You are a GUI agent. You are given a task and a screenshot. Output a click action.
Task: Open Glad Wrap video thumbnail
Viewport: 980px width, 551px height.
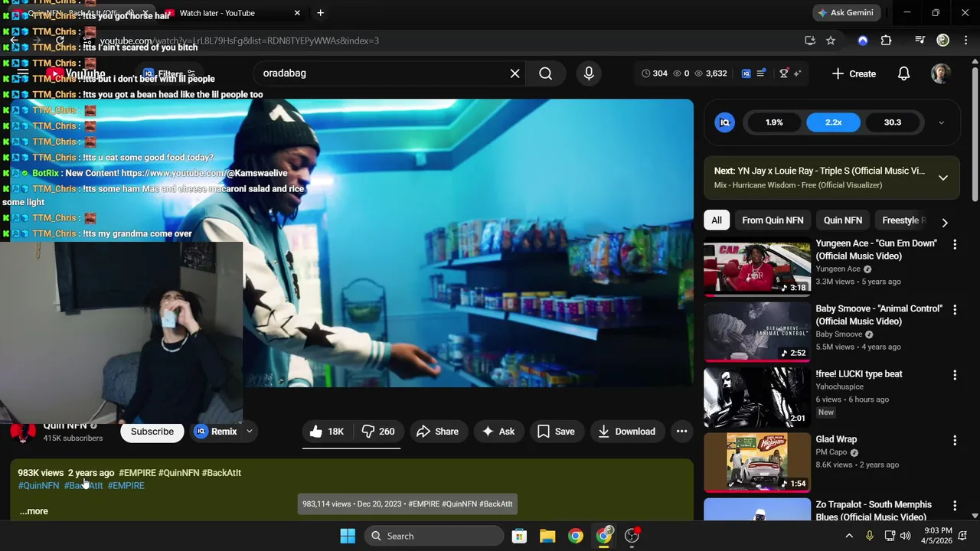pos(756,463)
